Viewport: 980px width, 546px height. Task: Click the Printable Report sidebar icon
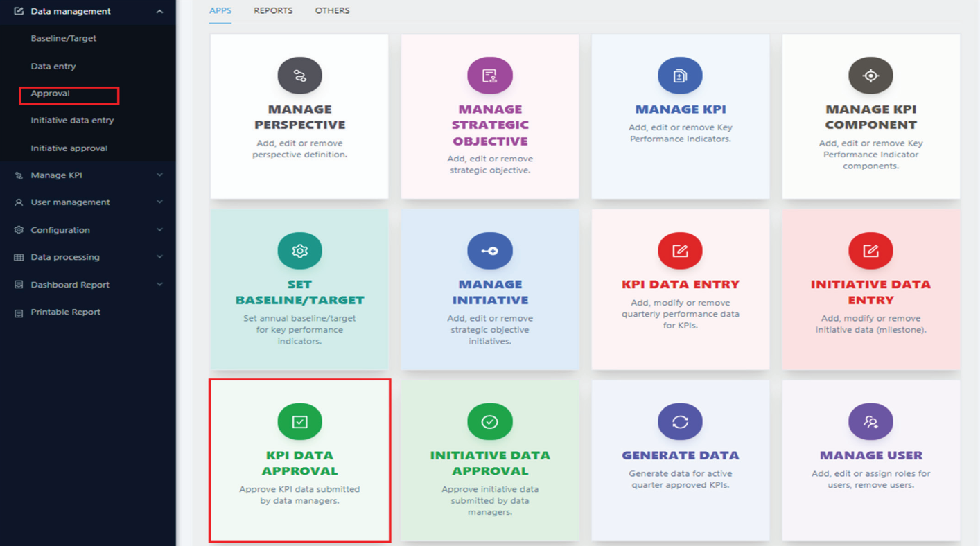(x=19, y=312)
